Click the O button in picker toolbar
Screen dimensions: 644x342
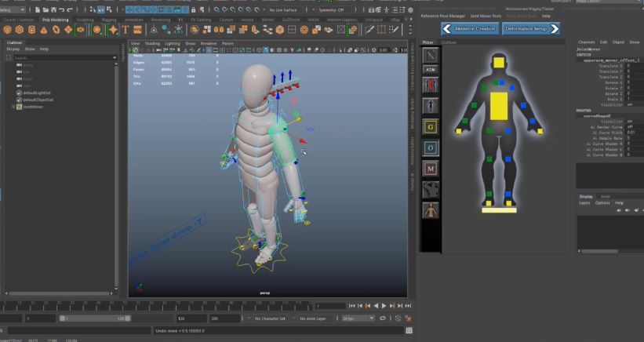tap(430, 147)
